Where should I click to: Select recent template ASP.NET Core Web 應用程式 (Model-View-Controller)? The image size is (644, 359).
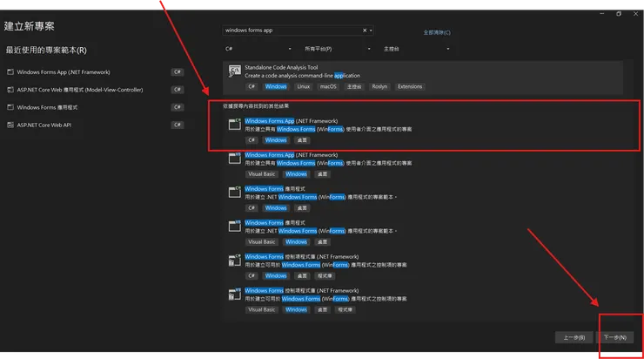click(80, 90)
